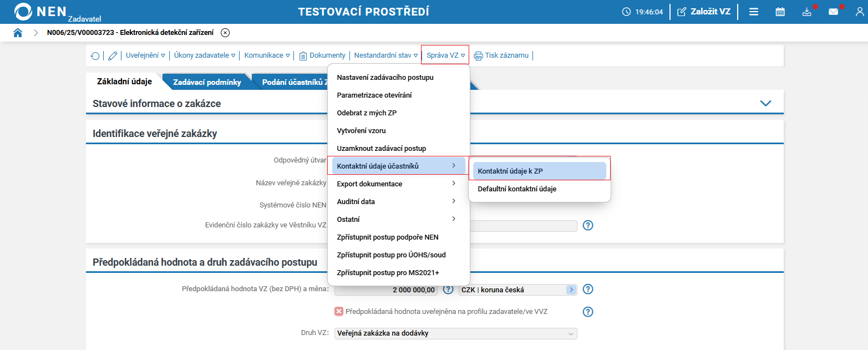Open the history/refresh tool in the toolbar
868x350 pixels.
[x=95, y=55]
